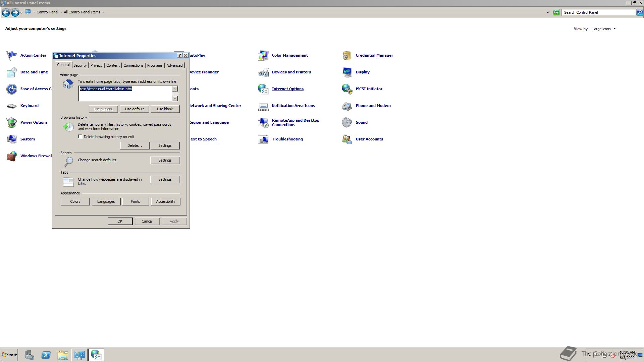Open the Internet Options globe icon
Viewport: 644px width, 362px height.
pyautogui.click(x=263, y=89)
